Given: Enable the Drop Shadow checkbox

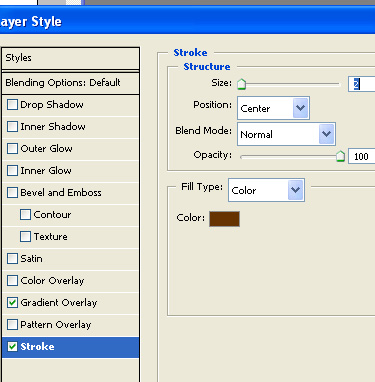Looking at the screenshot, I should coord(12,105).
